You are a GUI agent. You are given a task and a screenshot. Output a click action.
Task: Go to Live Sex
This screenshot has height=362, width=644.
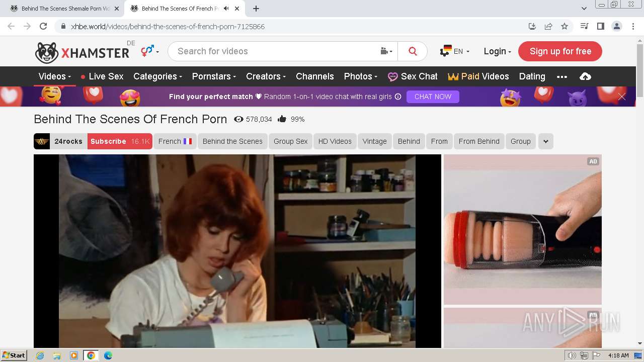(x=102, y=76)
